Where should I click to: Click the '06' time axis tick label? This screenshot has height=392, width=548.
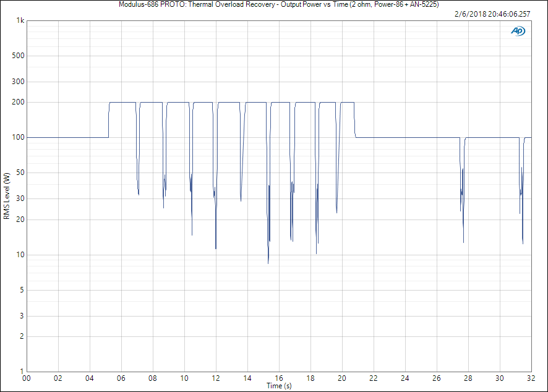pyautogui.click(x=121, y=378)
